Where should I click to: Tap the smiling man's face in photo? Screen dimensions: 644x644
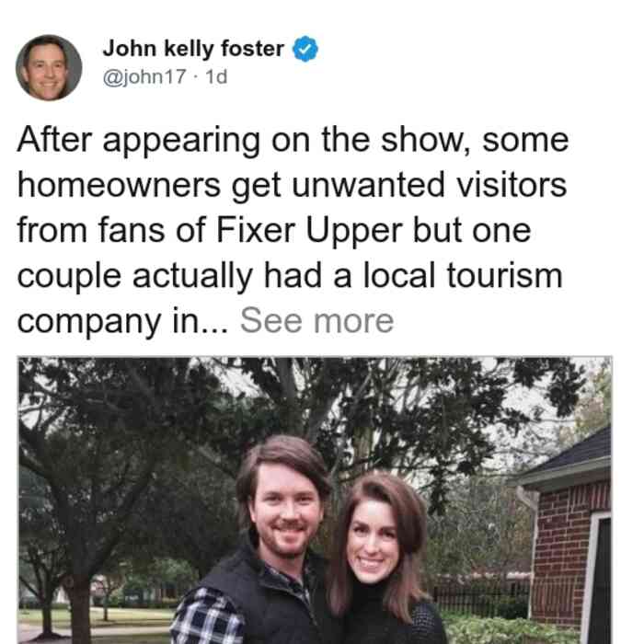285,513
